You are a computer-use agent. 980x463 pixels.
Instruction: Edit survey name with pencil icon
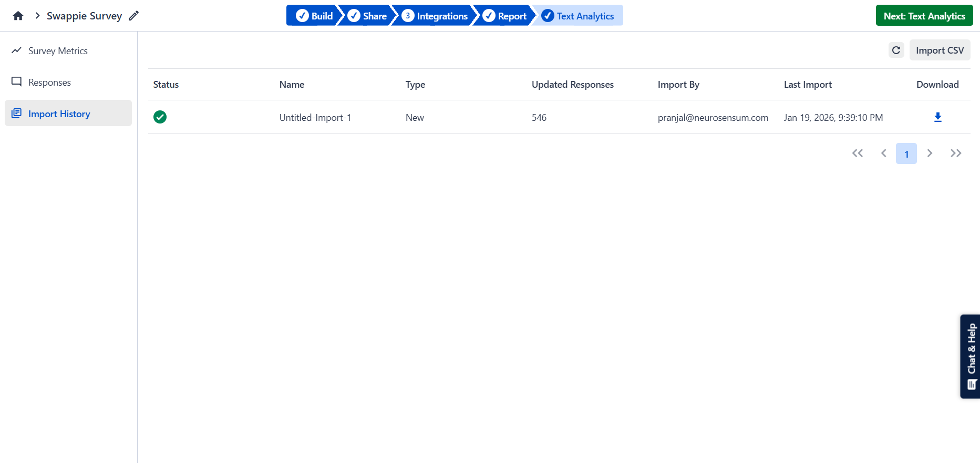pyautogui.click(x=134, y=16)
